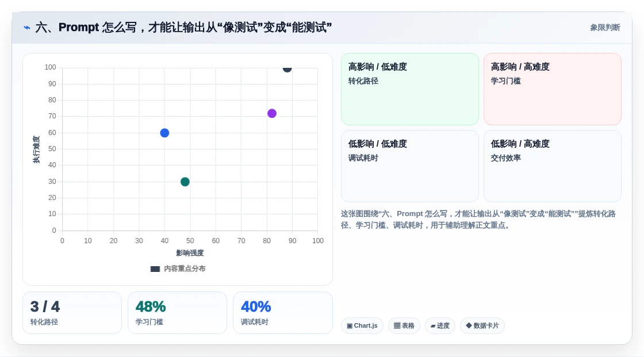The height and width of the screenshot is (357, 644).
Task: Open the 高影响 / 低难度 quadrant card
Action: 410,89
